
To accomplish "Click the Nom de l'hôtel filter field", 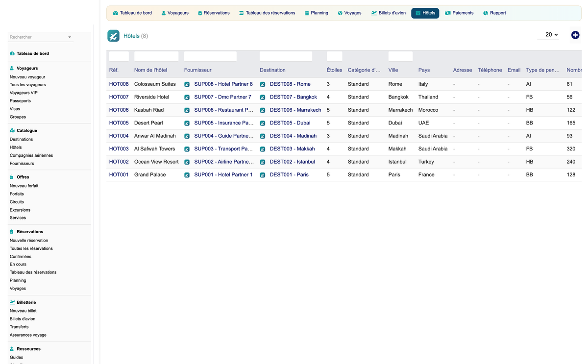I will tap(156, 56).
